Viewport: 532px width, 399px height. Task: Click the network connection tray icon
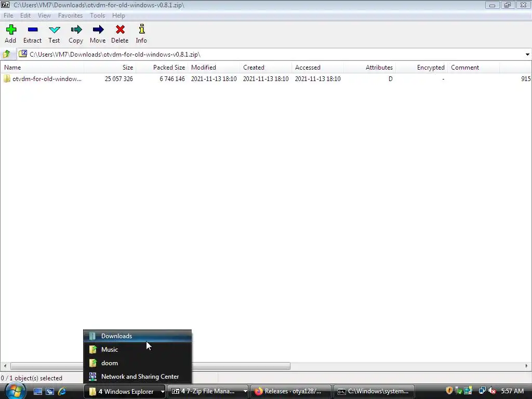[x=482, y=391]
